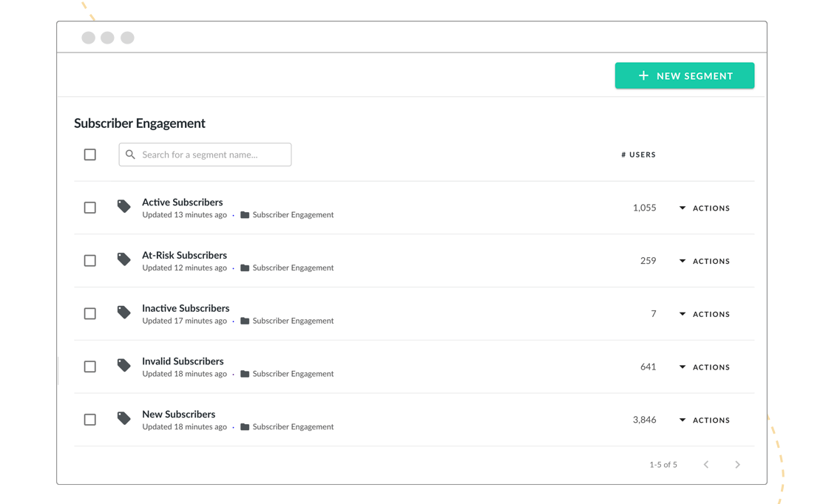Click 'Updated 12 minutes ago' text

tap(184, 268)
